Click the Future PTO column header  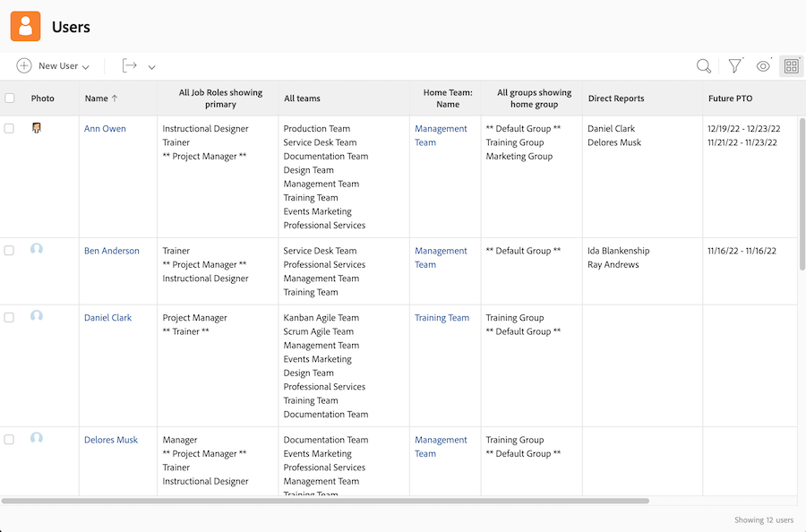pos(730,99)
